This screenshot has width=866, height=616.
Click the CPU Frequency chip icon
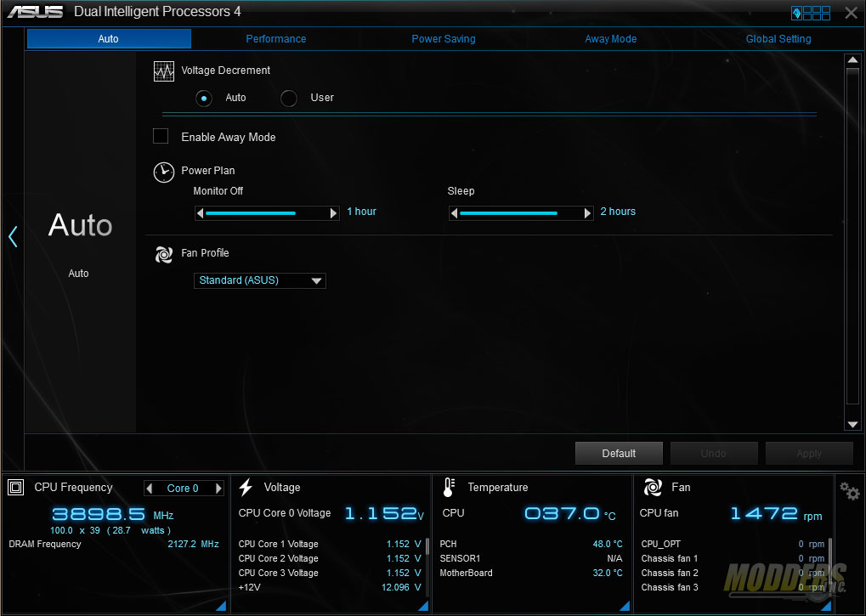[15, 488]
